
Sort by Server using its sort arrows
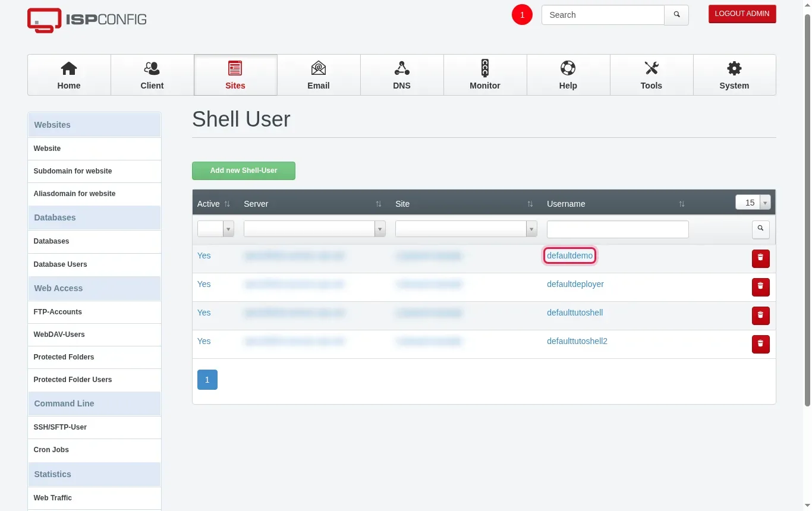click(x=379, y=204)
